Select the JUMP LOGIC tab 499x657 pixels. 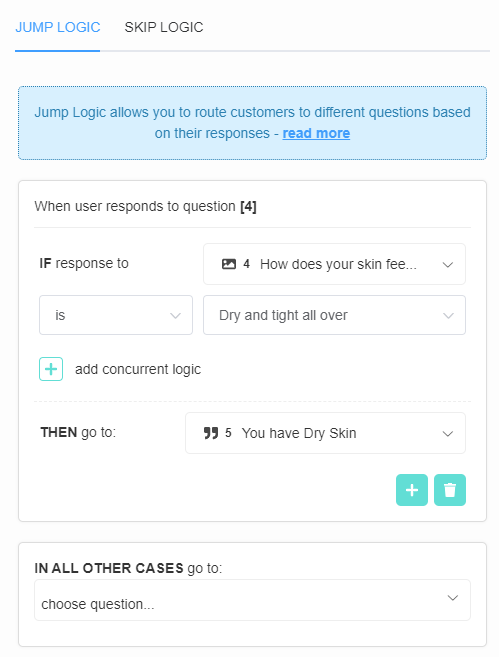pyautogui.click(x=58, y=27)
